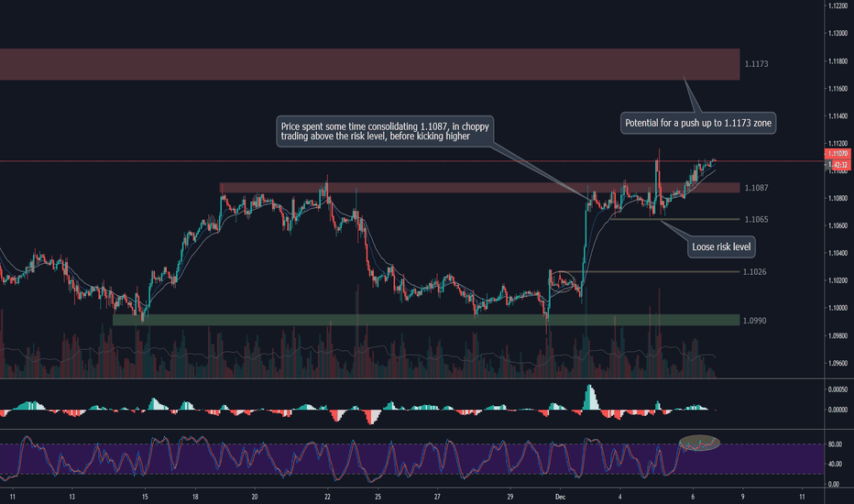Click the 1.1065 horizontal line label
854x504 pixels.
tap(756, 220)
